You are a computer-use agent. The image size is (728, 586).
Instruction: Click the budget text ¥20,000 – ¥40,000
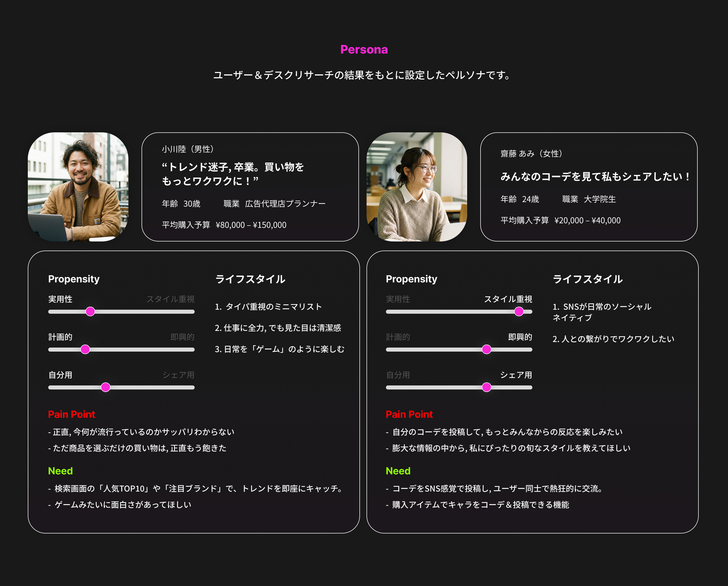pyautogui.click(x=587, y=221)
